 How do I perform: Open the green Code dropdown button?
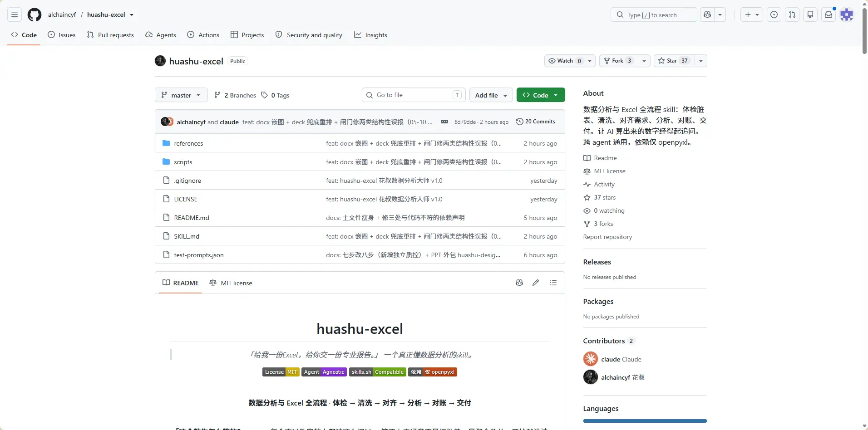[541, 95]
